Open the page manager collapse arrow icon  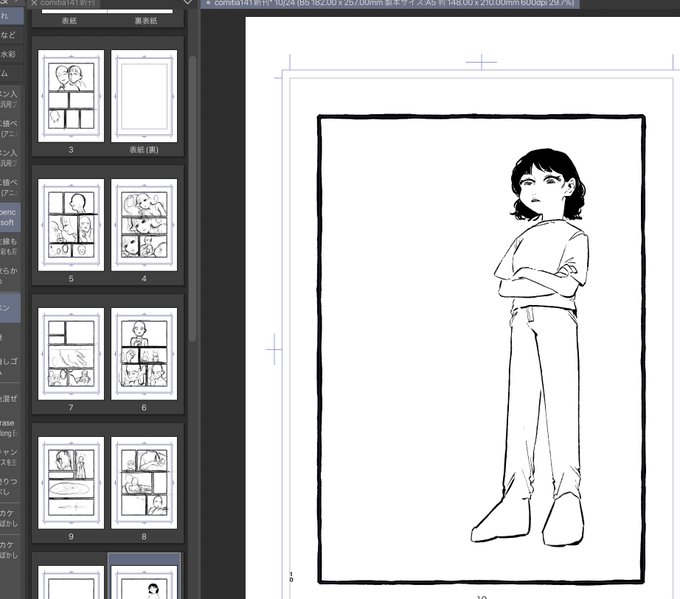188,3
